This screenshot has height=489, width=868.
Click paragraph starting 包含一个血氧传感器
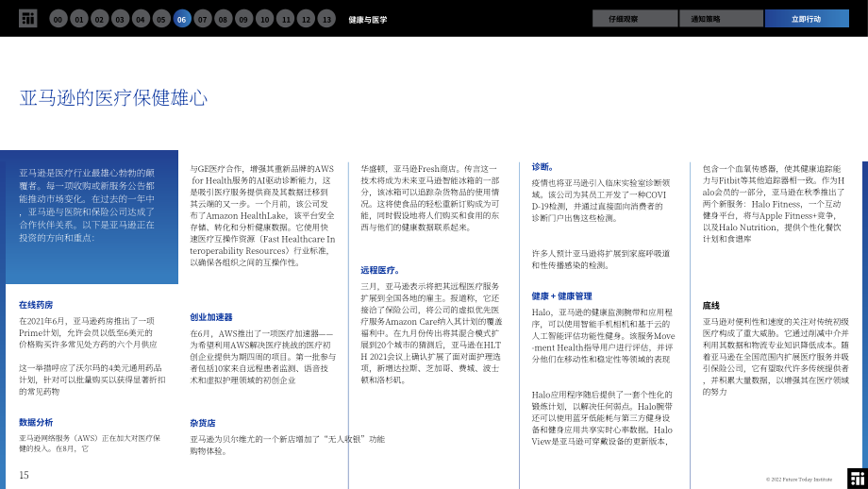[774, 203]
